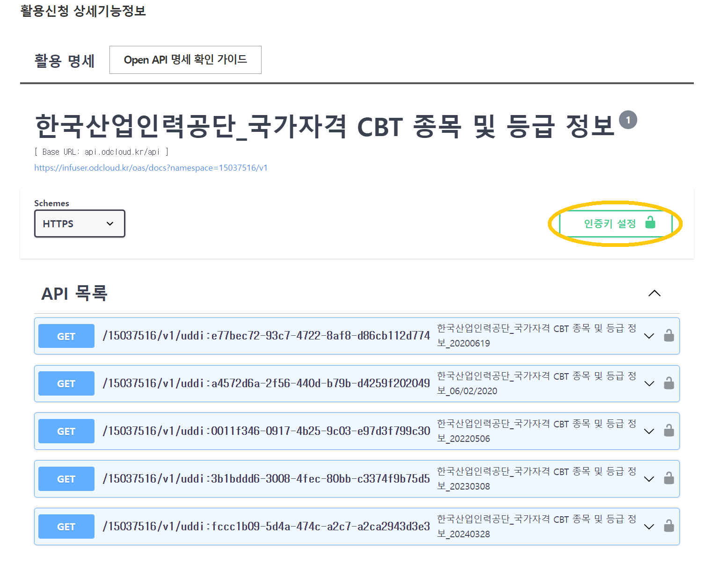
Task: Click the 한국산업인력공단_국가자격 CBT title
Action: (x=324, y=126)
